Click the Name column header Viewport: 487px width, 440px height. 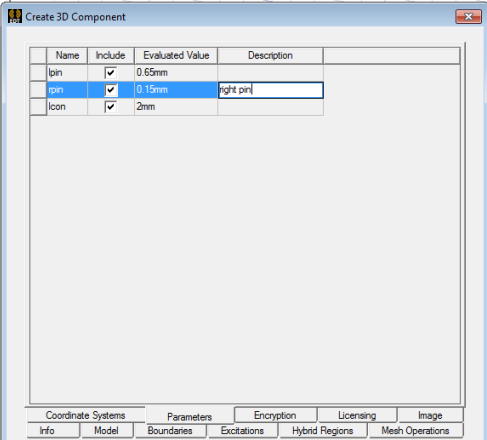(x=67, y=55)
